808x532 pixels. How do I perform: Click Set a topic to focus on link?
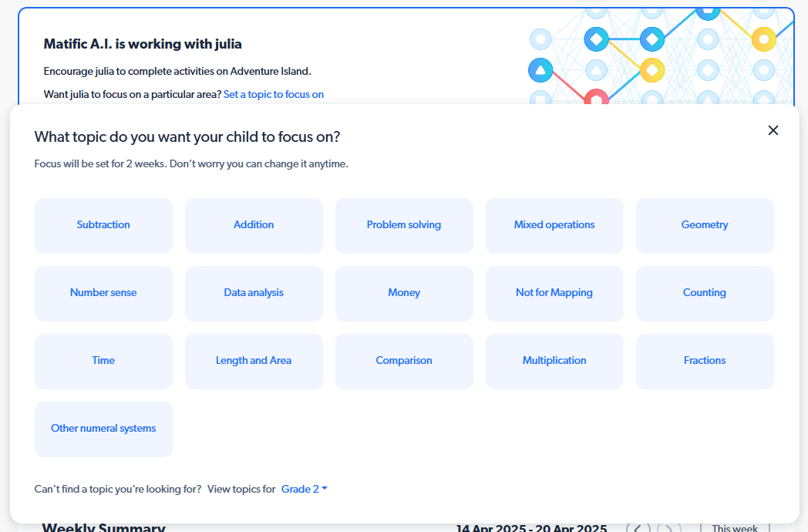[x=274, y=94]
